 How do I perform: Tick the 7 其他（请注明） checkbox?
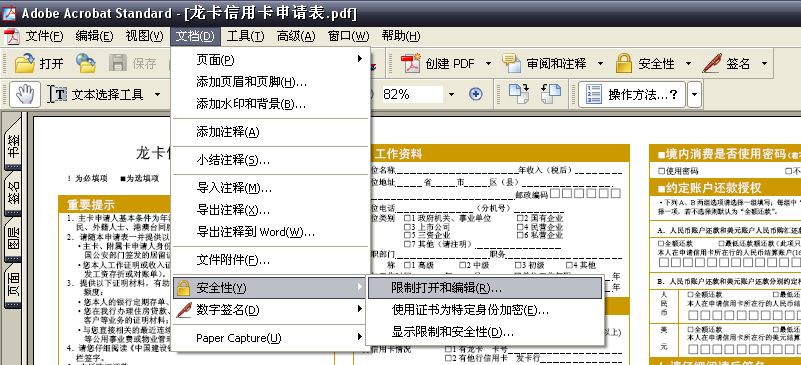[407, 244]
